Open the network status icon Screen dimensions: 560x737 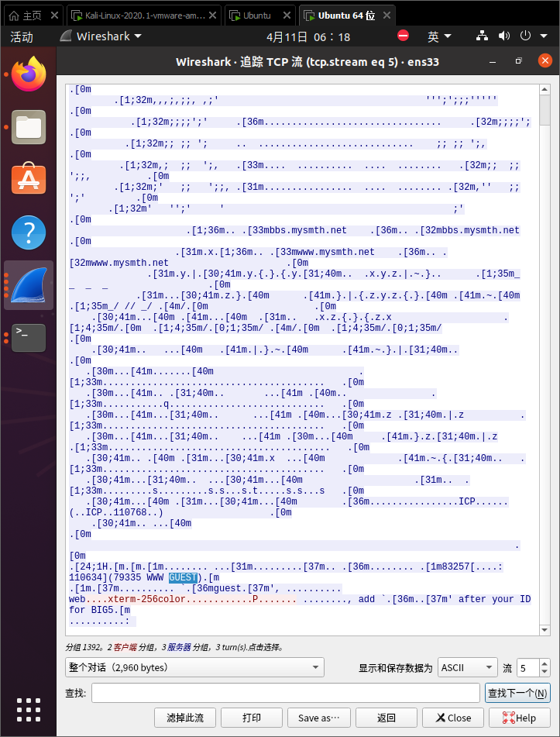tap(482, 36)
